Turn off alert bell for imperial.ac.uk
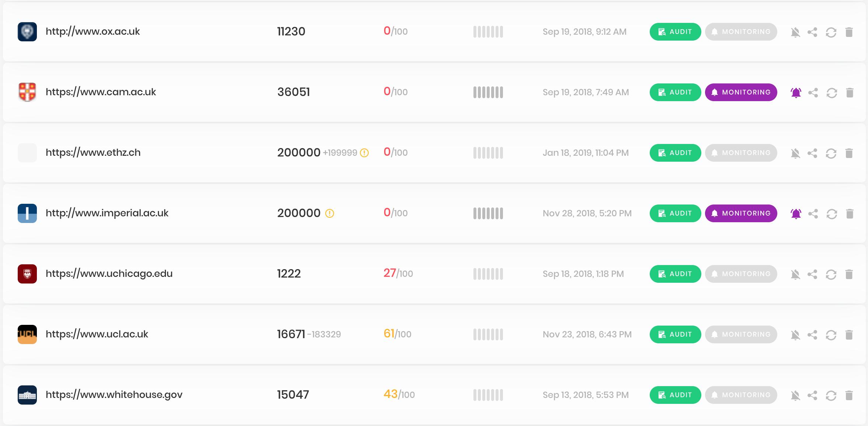Image resolution: width=868 pixels, height=426 pixels. [796, 214]
